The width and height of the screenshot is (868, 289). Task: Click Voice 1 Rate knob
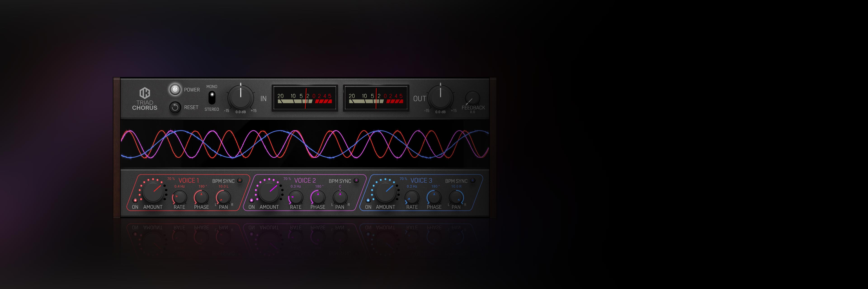click(x=180, y=198)
